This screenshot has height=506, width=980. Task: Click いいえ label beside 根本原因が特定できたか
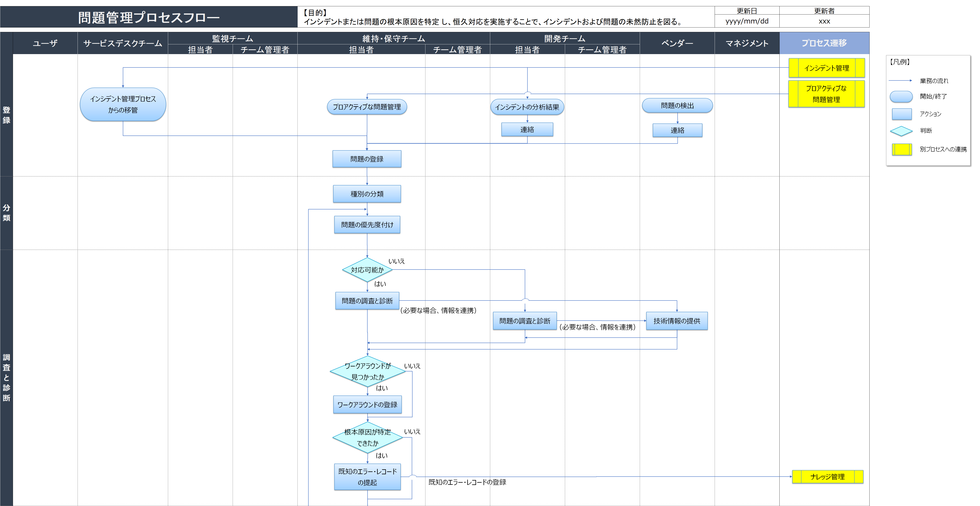412,431
